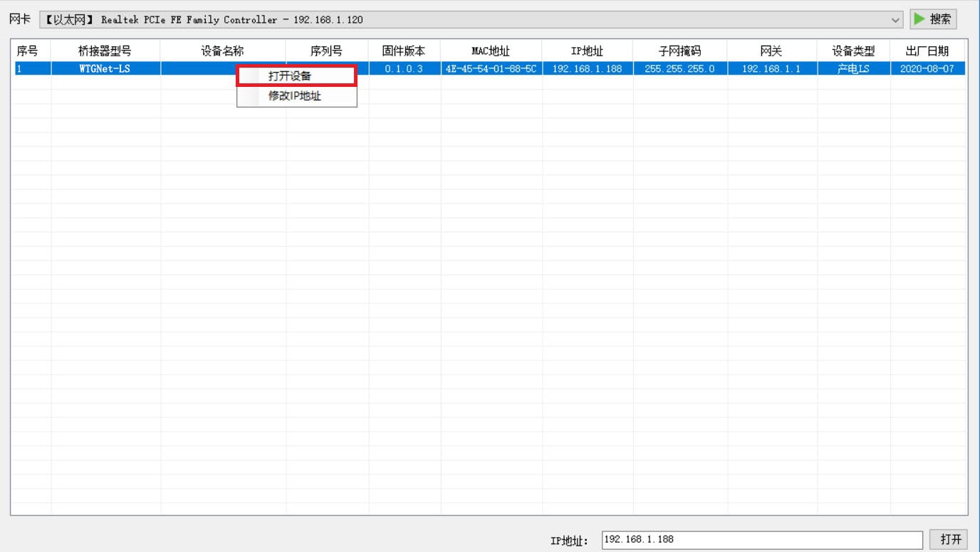Image resolution: width=980 pixels, height=552 pixels.
Task: Select date cell 2020-08-07
Action: [928, 68]
